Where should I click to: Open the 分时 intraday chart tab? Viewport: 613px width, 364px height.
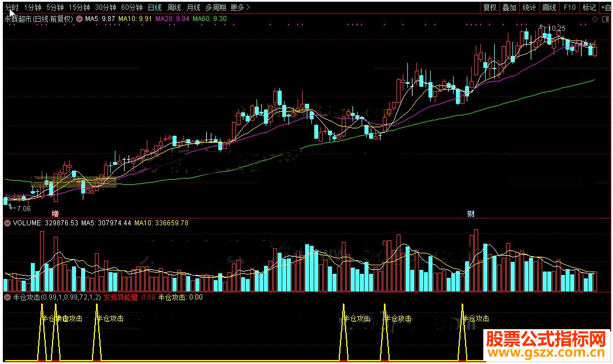(x=12, y=7)
